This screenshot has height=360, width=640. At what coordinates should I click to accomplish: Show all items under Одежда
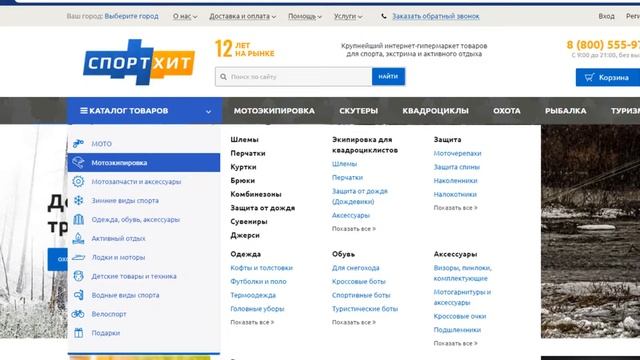click(252, 322)
